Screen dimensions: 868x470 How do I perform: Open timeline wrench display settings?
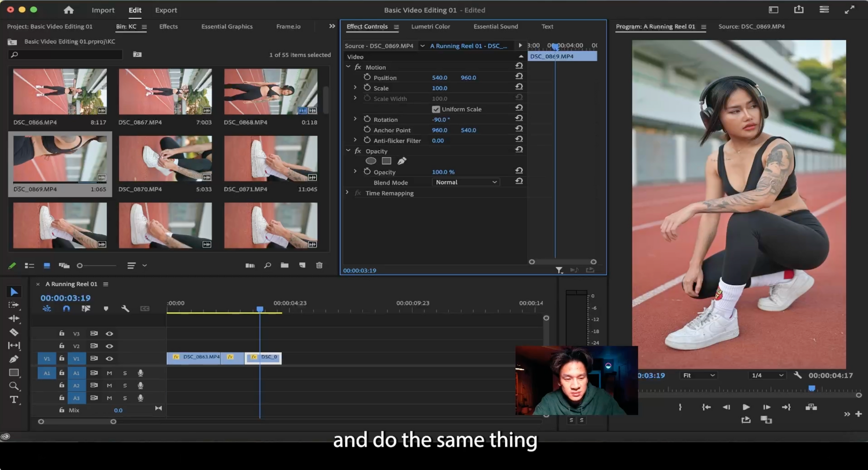point(125,309)
